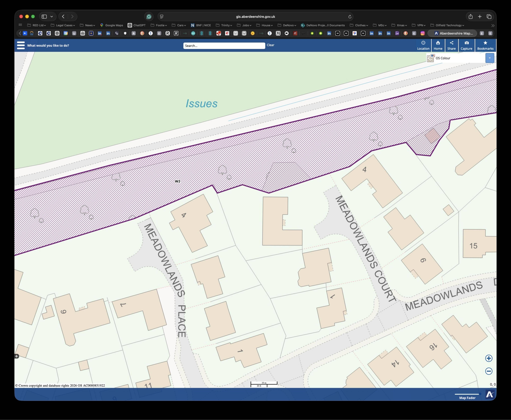Click the map Search field
Image resolution: width=511 pixels, height=420 pixels.
coord(224,46)
